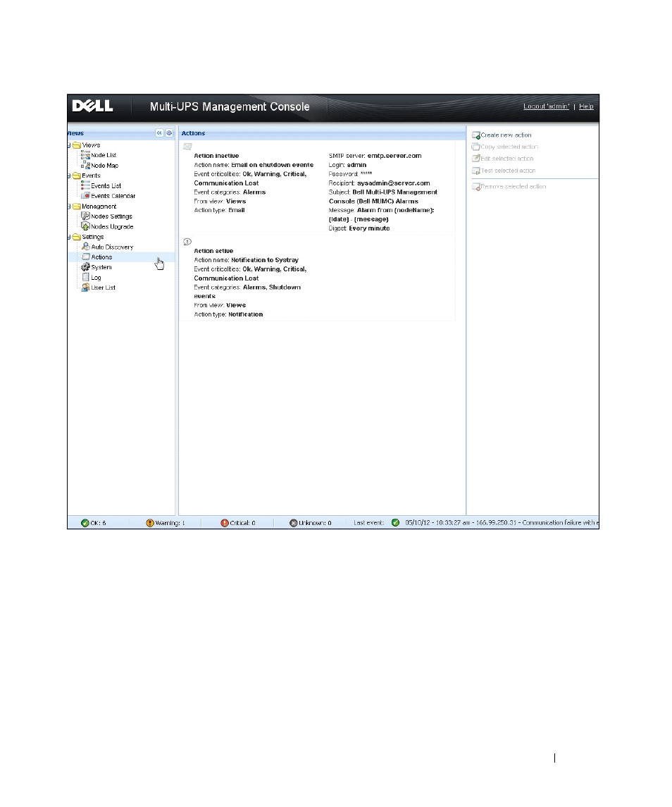672x807 pixels.
Task: Open the Help link
Action: pos(586,106)
